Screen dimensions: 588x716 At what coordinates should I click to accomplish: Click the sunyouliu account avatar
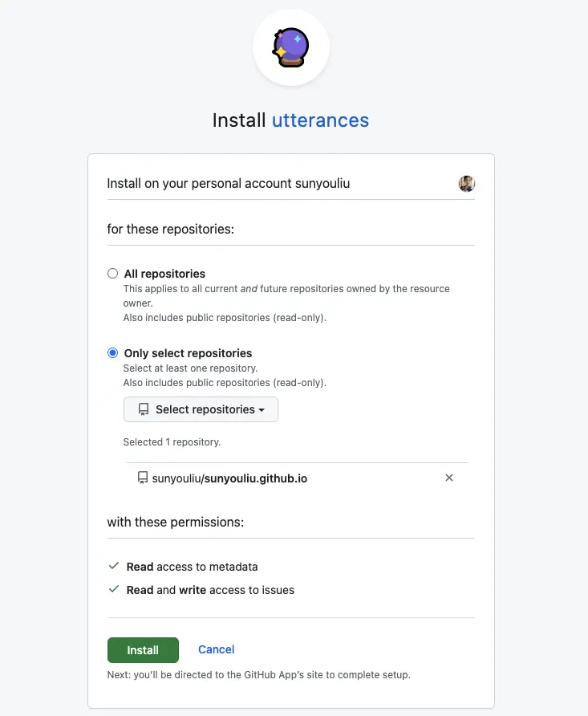466,184
